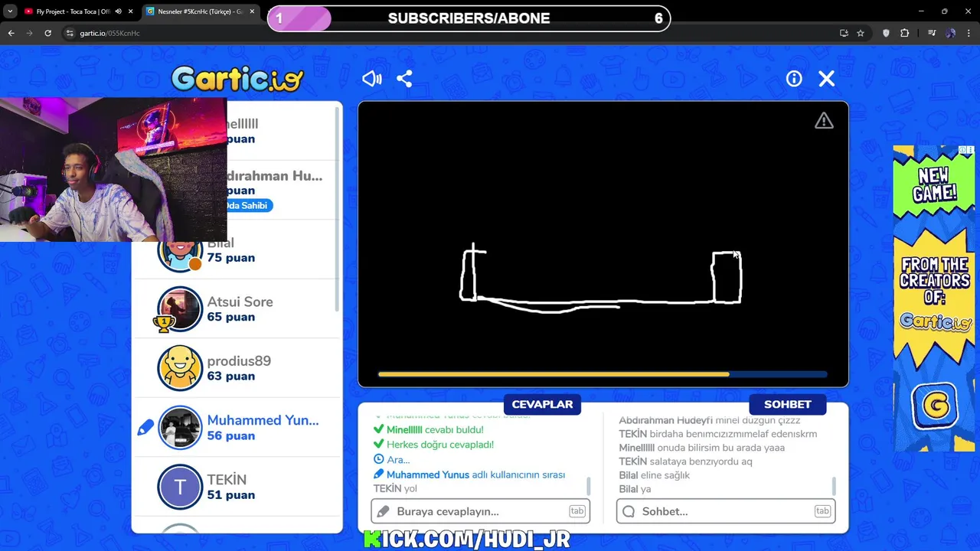Exit the room with the X icon
Image resolution: width=980 pixels, height=551 pixels.
coord(827,79)
